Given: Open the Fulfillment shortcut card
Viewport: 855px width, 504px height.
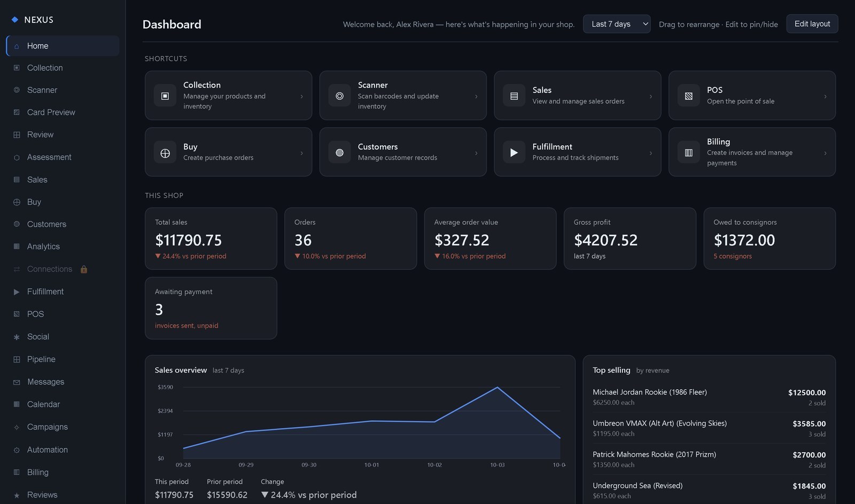Looking at the screenshot, I should [578, 152].
